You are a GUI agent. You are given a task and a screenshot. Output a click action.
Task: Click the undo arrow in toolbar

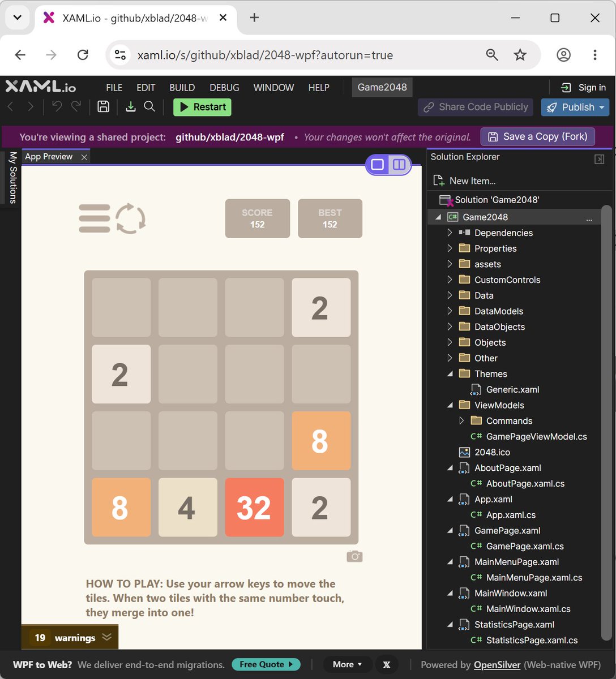[x=57, y=106]
